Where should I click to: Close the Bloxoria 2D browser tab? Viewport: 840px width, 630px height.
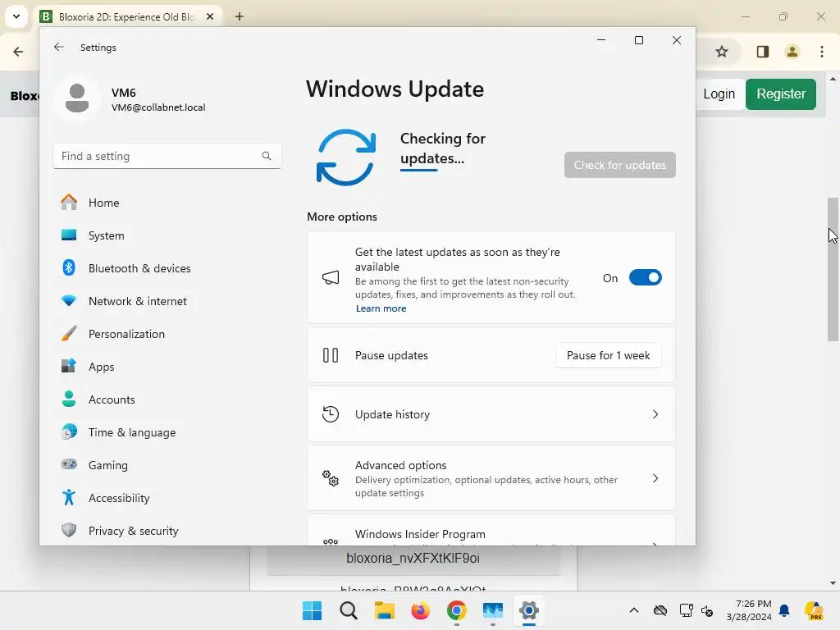click(x=210, y=16)
